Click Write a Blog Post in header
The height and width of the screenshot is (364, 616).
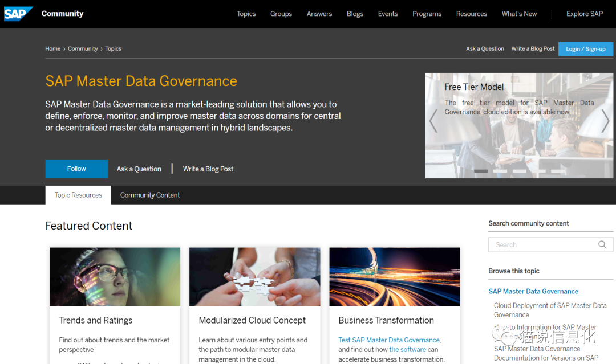coord(533,49)
